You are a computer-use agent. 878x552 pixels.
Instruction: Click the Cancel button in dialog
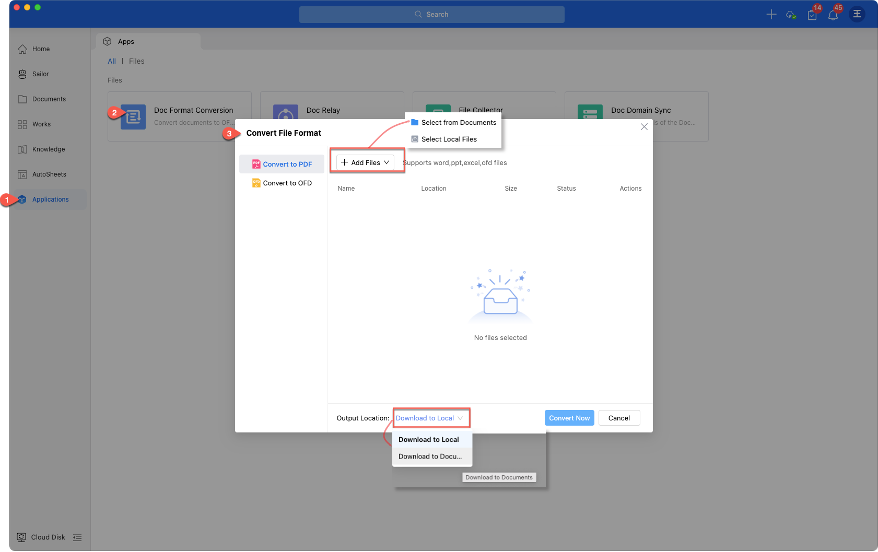[x=619, y=418]
